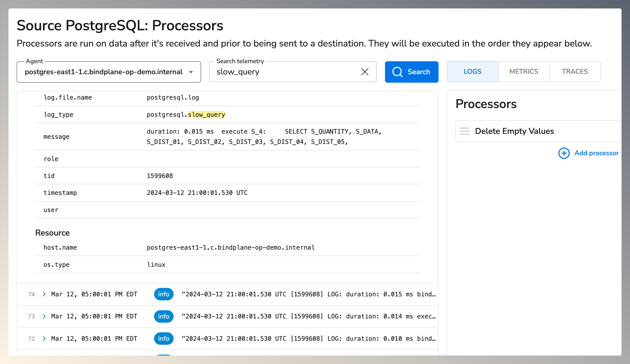Clear the search telemetry text with X
This screenshot has width=630, height=364.
click(x=365, y=72)
